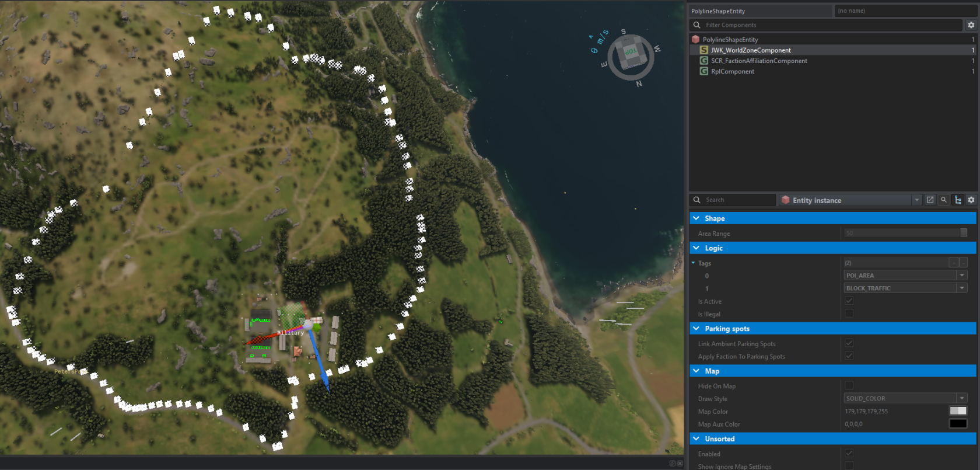Viewport: 980px width, 470px height.
Task: Click the Map Aux Color black swatch
Action: point(958,424)
